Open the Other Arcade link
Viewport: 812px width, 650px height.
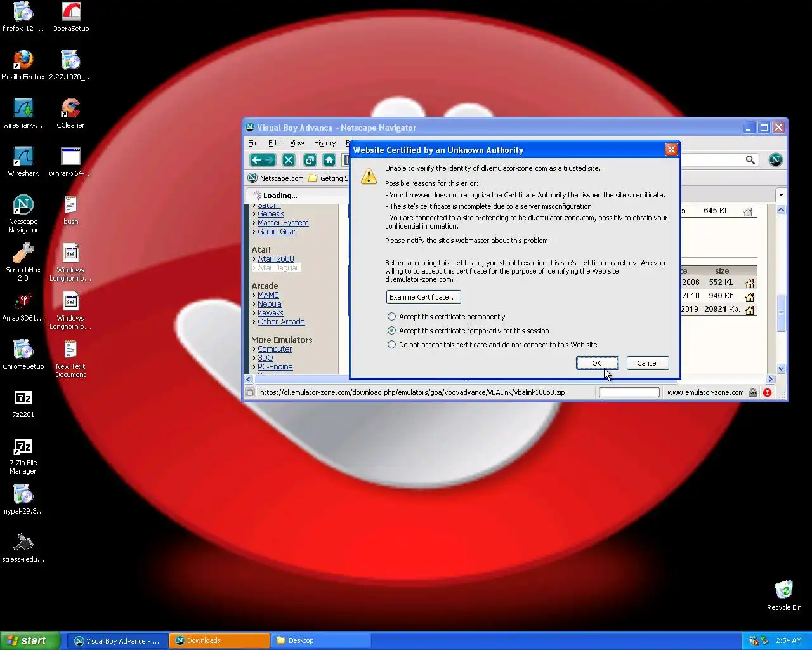pos(281,322)
